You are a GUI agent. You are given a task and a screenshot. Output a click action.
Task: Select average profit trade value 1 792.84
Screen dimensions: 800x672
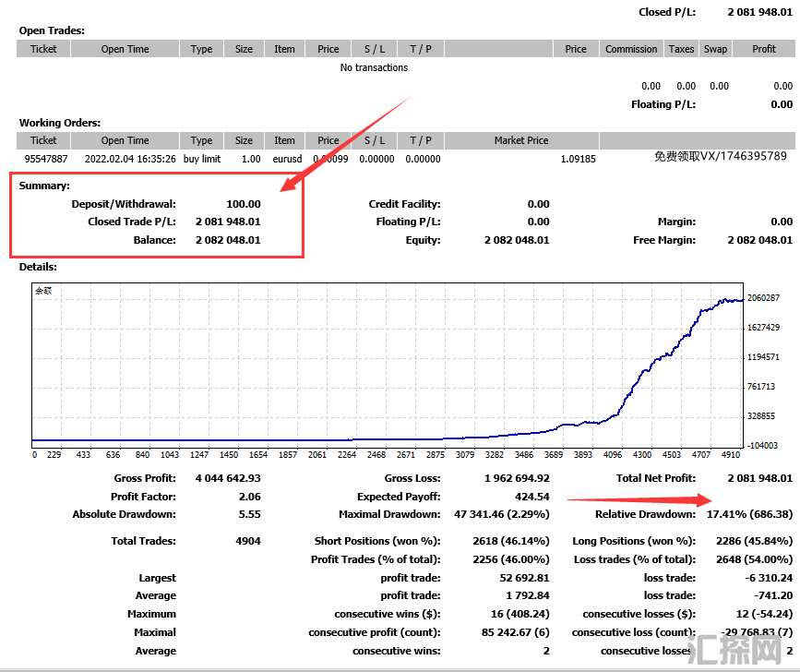click(x=528, y=595)
